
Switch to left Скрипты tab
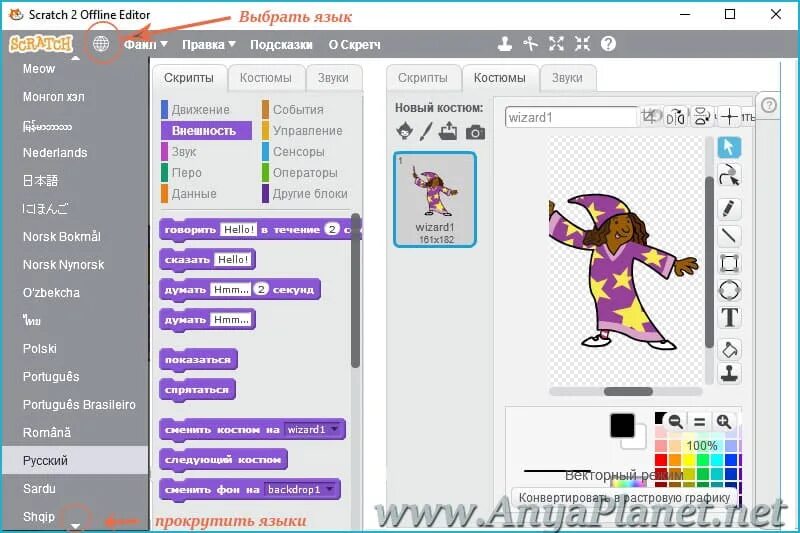(x=189, y=78)
